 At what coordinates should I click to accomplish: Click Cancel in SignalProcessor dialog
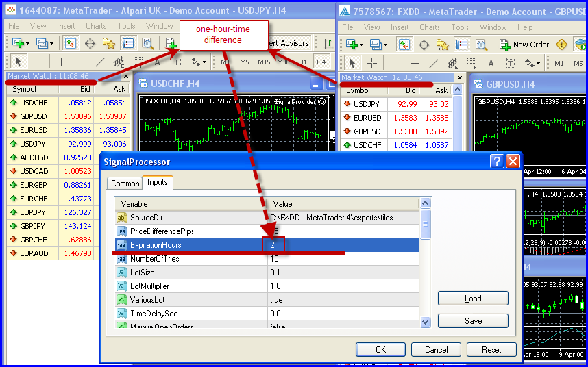click(436, 349)
